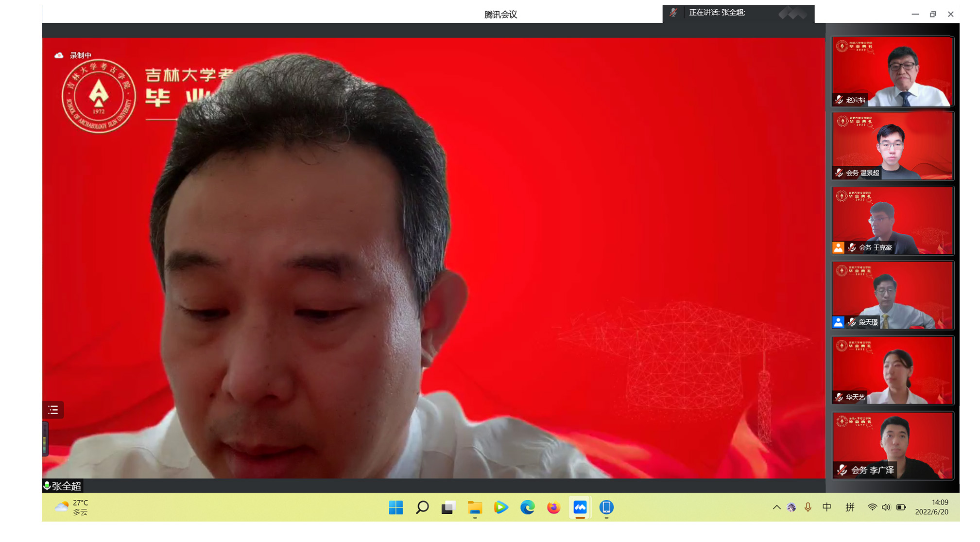The height and width of the screenshot is (542, 980).
Task: Click the list menu icon on video
Action: [x=53, y=410]
